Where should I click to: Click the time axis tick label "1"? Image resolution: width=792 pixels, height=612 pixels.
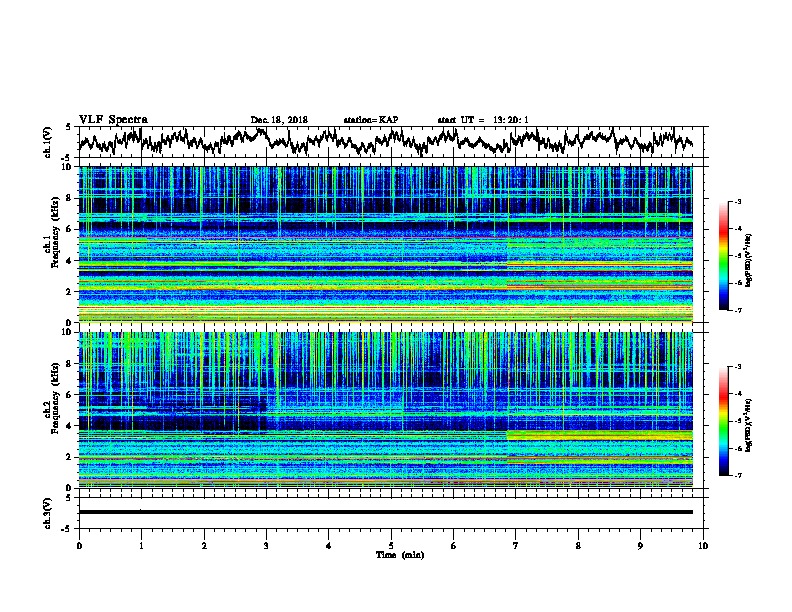tap(141, 546)
